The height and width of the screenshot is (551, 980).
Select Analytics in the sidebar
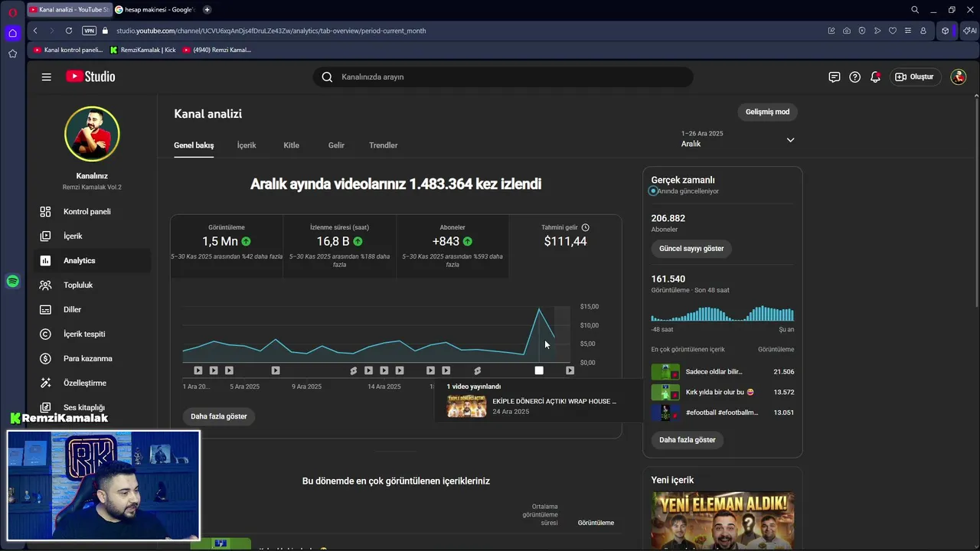92,261
